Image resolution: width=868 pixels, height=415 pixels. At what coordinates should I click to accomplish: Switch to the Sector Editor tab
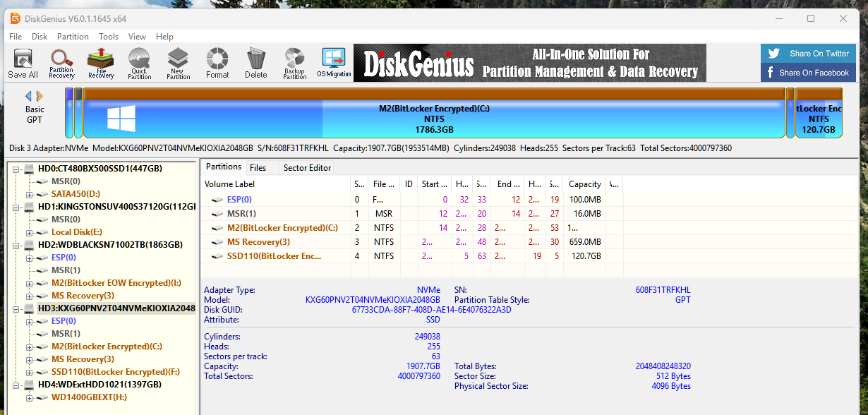pyautogui.click(x=307, y=168)
